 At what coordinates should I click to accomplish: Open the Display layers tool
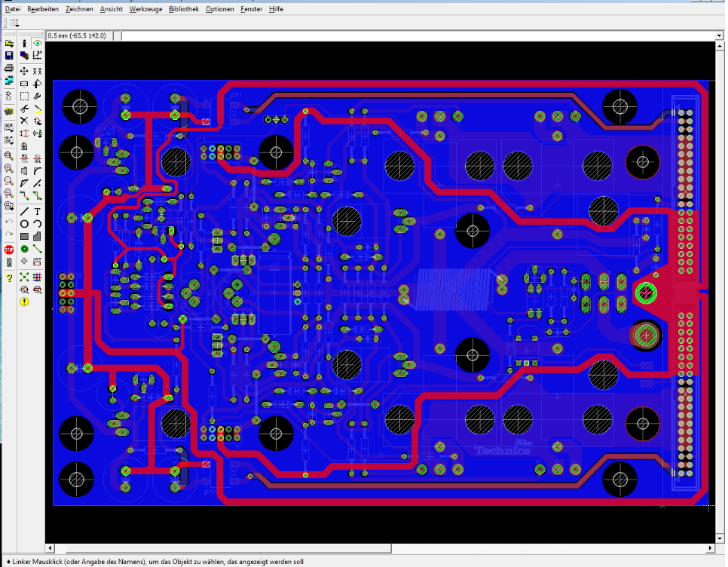click(24, 56)
